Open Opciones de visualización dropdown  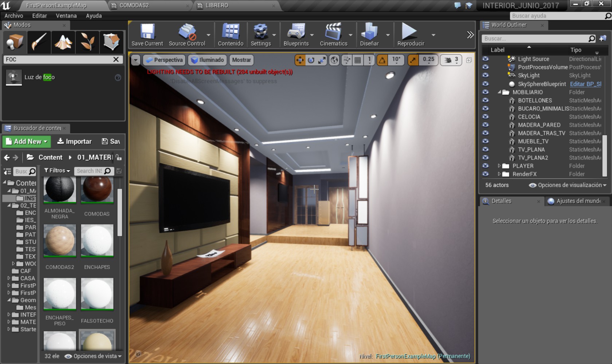pyautogui.click(x=568, y=185)
